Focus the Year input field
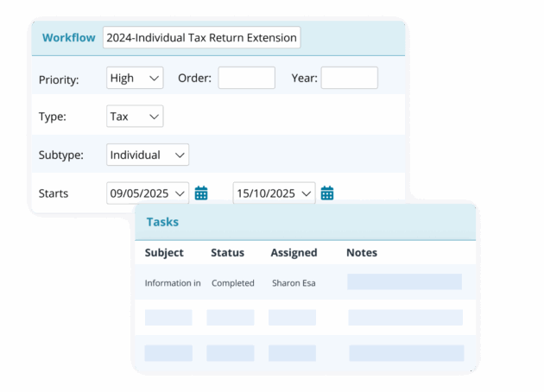This screenshot has height=392, width=544. tap(350, 78)
